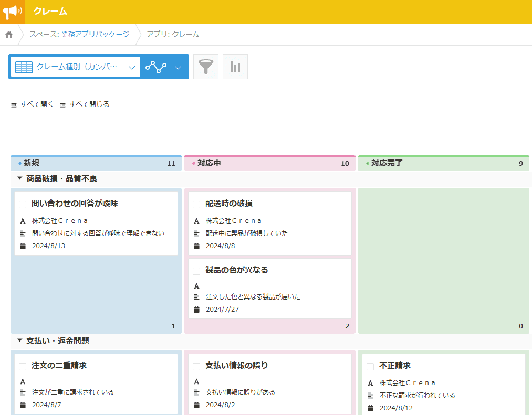Image resolution: width=532 pixels, height=415 pixels.
Task: Open the chevron next to graph icon
Action: pos(178,68)
